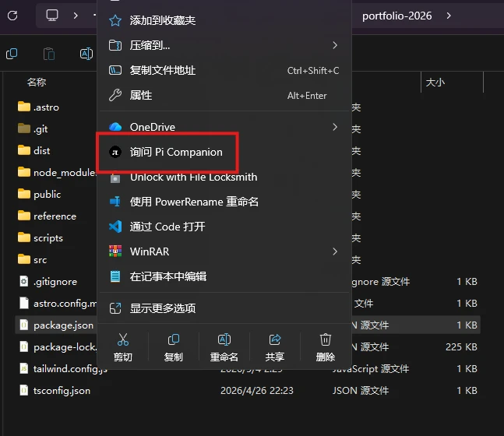
Task: Select 询问 Pi Companion entry
Action: [x=224, y=152]
